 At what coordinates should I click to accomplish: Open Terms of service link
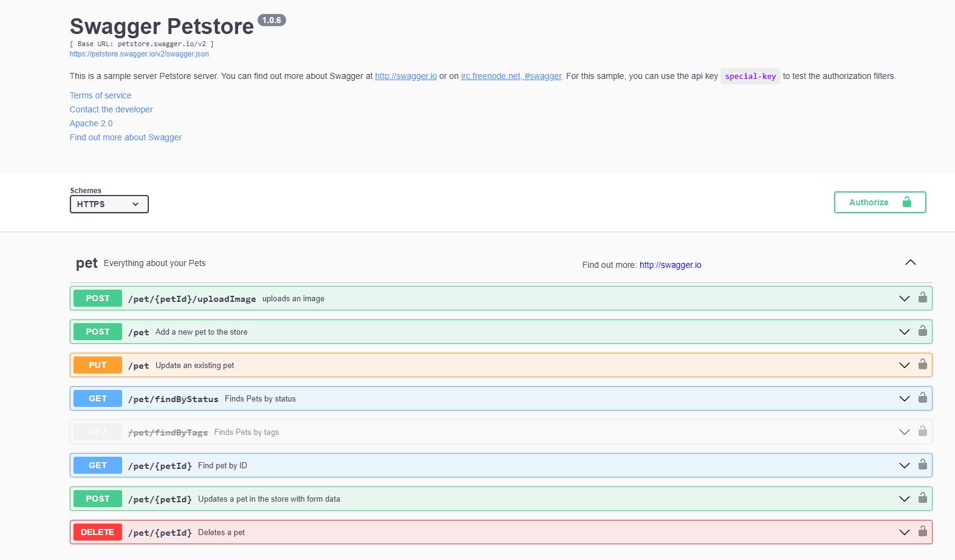[x=100, y=95]
